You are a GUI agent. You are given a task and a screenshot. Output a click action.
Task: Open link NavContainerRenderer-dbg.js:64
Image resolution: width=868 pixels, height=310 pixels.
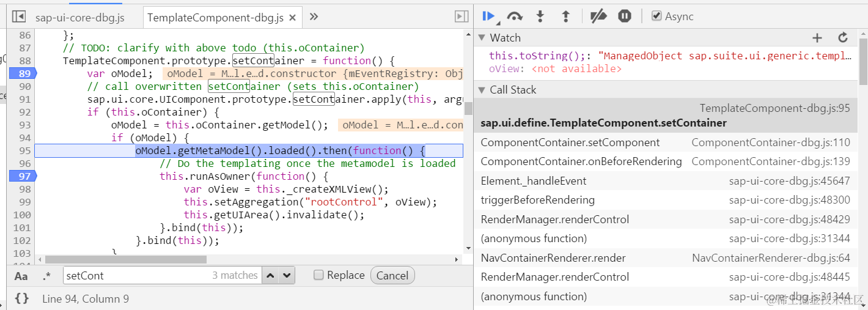(771, 257)
